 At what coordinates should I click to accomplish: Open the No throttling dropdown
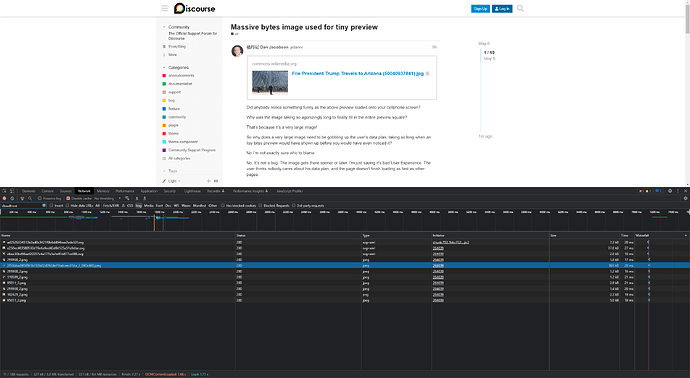pos(107,198)
